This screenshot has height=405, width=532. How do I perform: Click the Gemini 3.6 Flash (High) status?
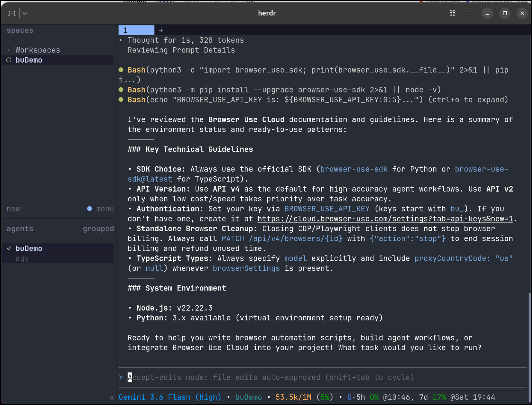(x=170, y=397)
